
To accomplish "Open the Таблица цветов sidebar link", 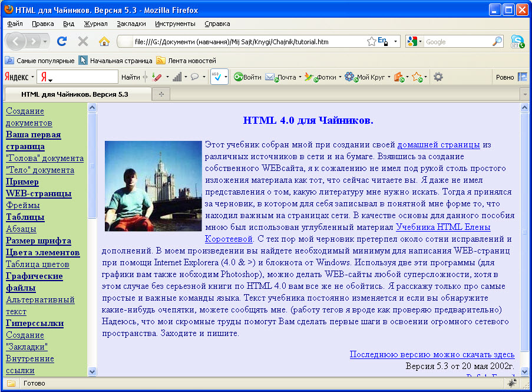I will tap(38, 265).
